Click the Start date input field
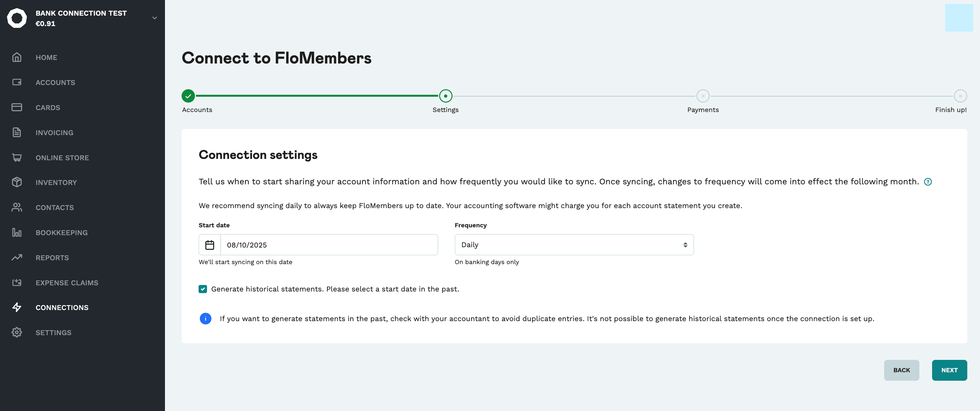The image size is (980, 411). [x=329, y=245]
